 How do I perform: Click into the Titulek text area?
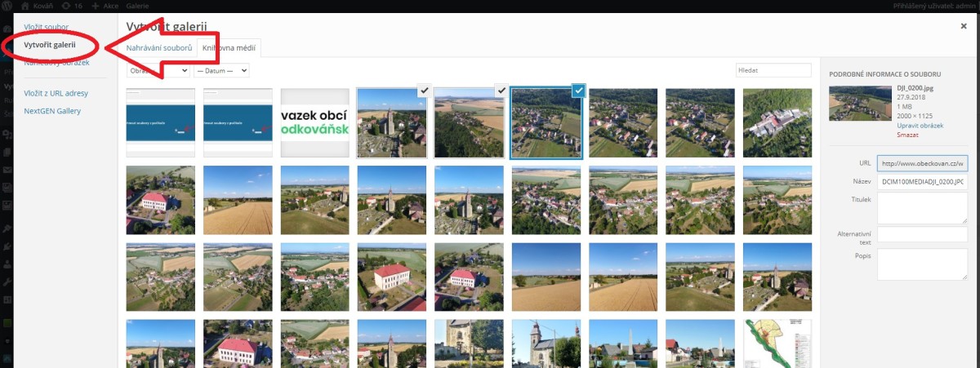(922, 208)
